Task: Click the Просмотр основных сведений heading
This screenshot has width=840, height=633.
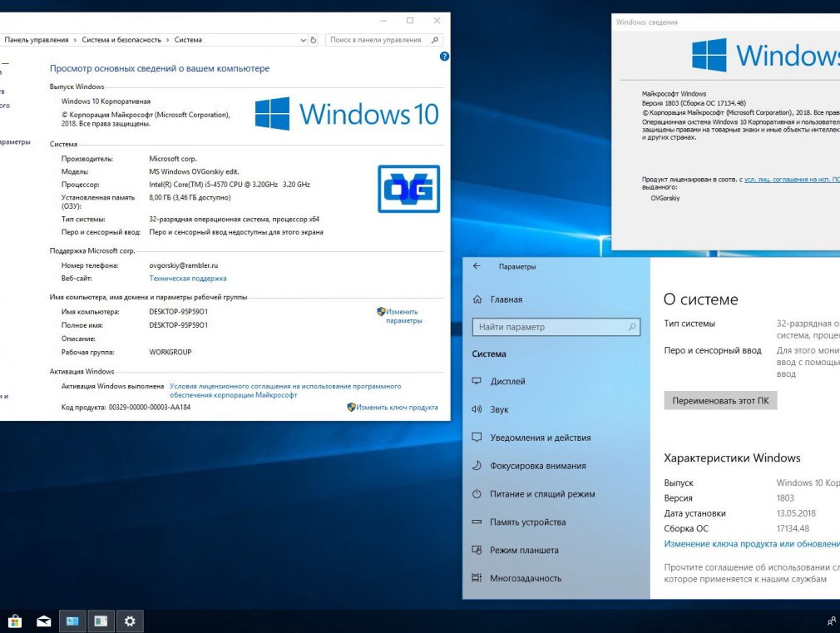Action: pos(160,68)
